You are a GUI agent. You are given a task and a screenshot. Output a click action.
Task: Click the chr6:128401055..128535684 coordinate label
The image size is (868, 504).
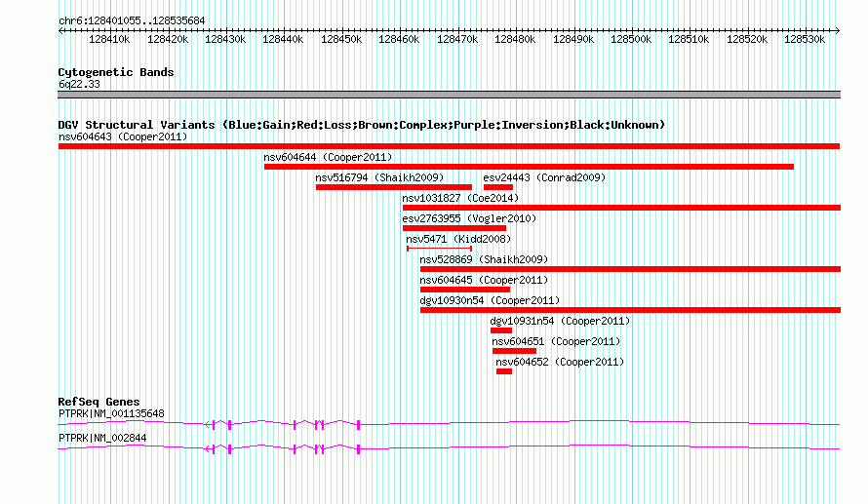tap(132, 20)
